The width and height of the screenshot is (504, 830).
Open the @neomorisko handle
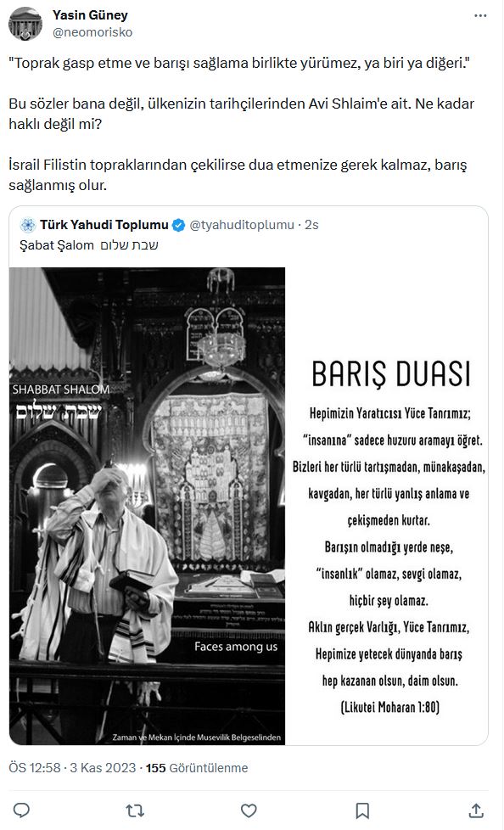[x=92, y=32]
